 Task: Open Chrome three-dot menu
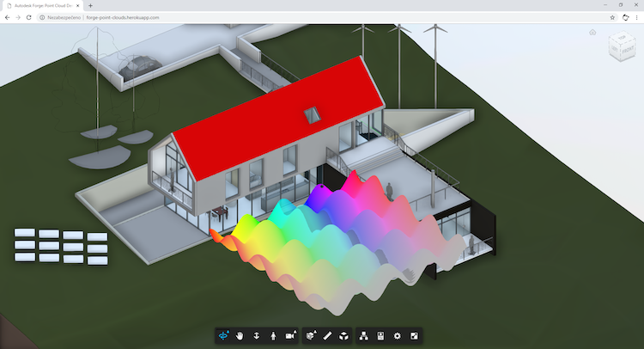point(636,17)
